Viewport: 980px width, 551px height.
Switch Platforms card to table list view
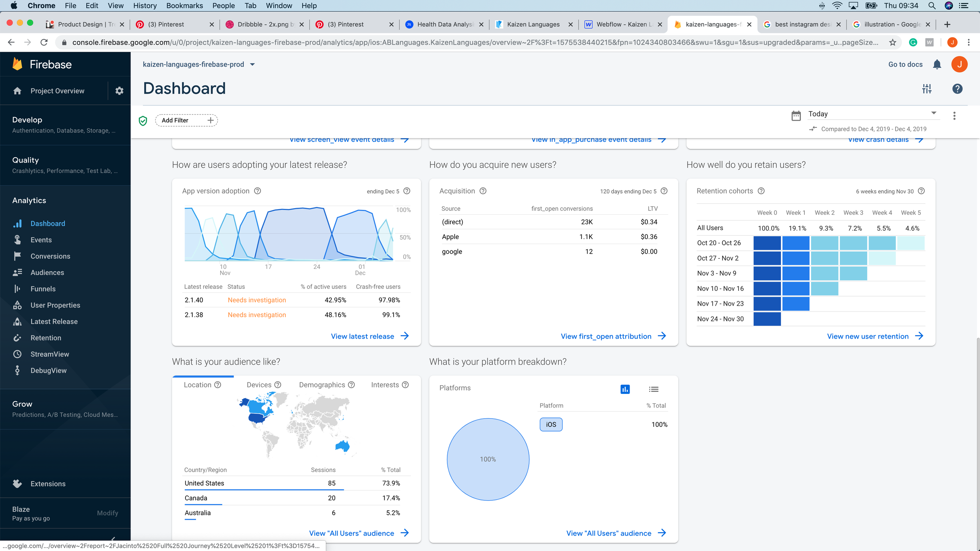click(x=653, y=389)
